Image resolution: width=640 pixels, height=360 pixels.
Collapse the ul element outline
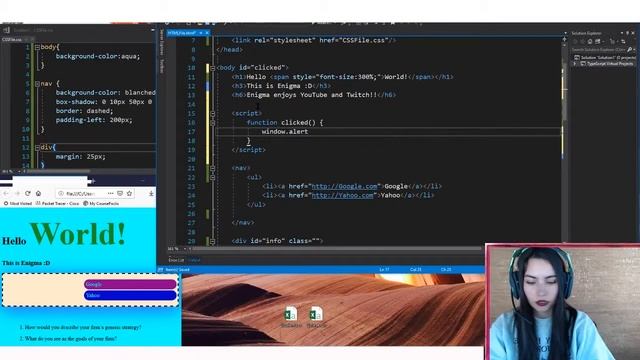213,177
